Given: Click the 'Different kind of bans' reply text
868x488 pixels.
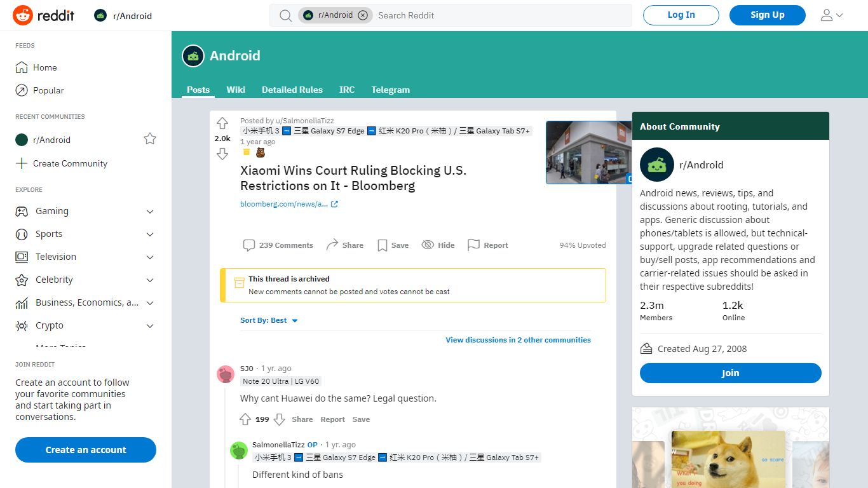Looking at the screenshot, I should click(x=297, y=475).
